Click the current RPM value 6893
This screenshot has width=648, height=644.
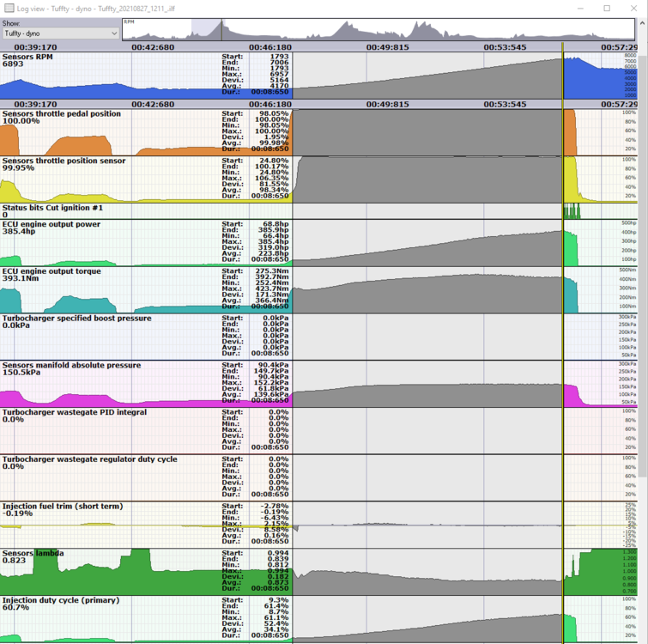click(x=13, y=64)
